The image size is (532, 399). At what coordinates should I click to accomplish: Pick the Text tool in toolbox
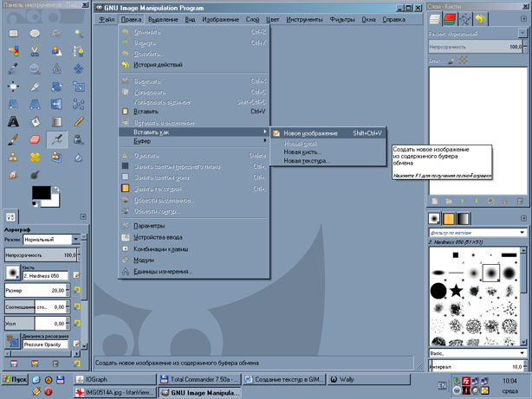[x=14, y=121]
